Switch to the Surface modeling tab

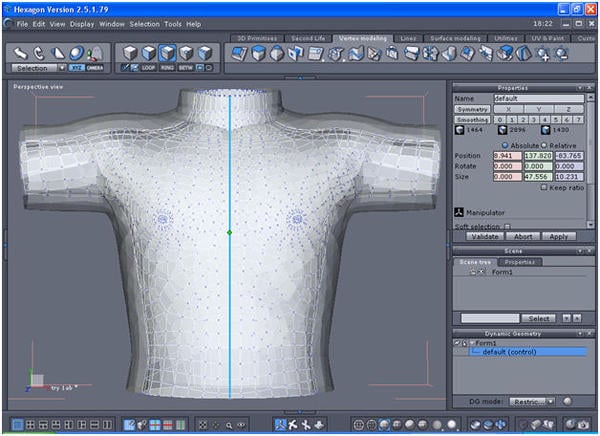pos(458,37)
